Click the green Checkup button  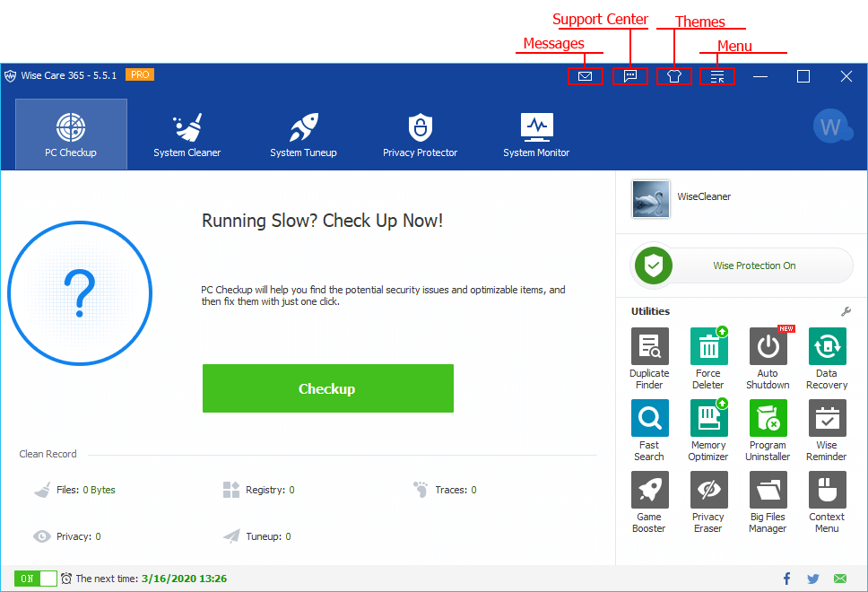pos(327,388)
